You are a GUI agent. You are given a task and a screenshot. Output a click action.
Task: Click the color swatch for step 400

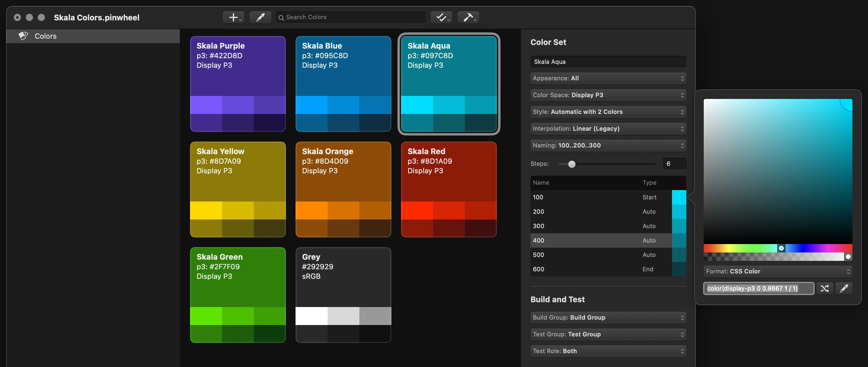(679, 241)
